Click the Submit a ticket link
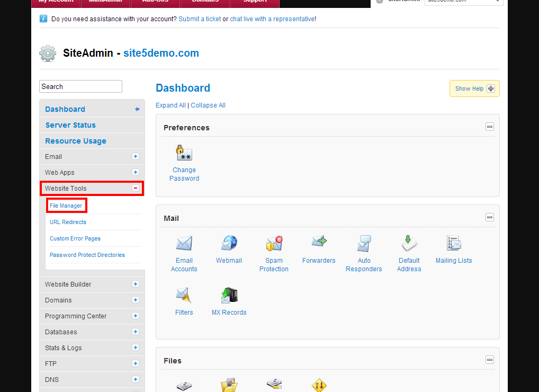This screenshot has height=392, width=539. point(200,19)
